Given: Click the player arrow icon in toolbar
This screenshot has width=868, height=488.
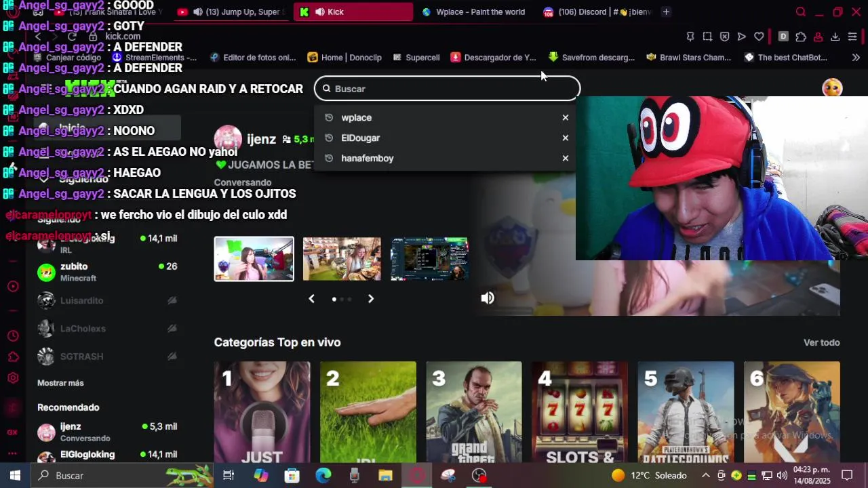Looking at the screenshot, I should point(741,37).
